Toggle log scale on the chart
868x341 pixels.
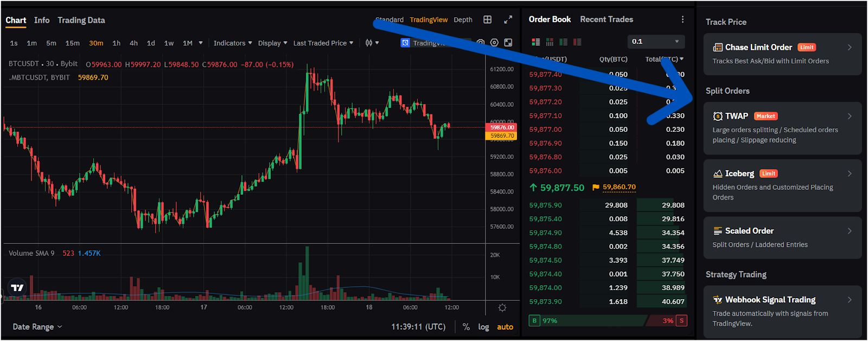coord(483,327)
